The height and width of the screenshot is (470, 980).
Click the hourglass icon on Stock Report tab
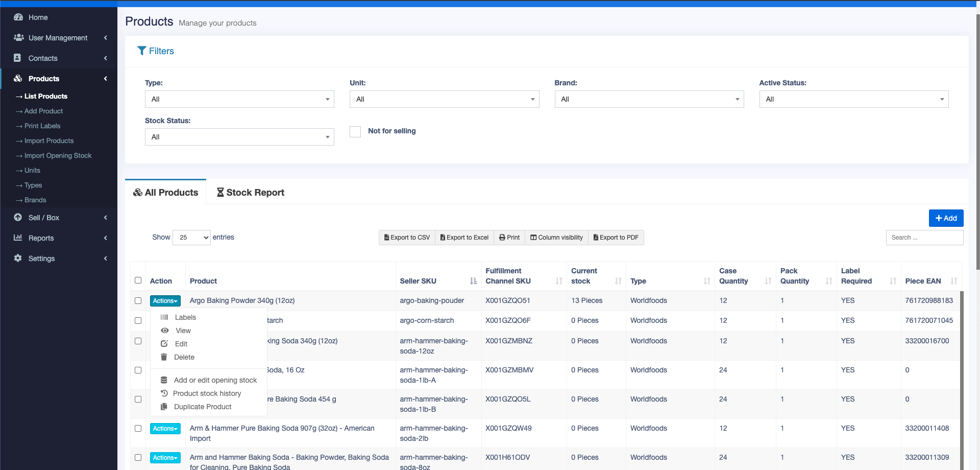coord(220,192)
